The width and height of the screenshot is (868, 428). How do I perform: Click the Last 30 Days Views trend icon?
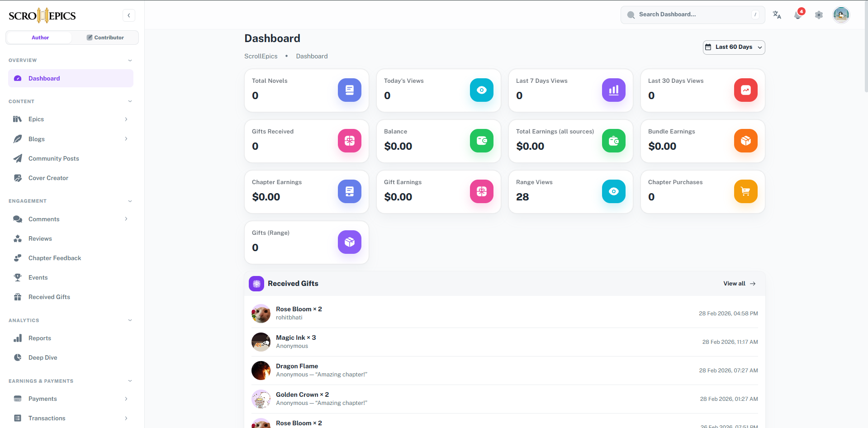pyautogui.click(x=746, y=90)
